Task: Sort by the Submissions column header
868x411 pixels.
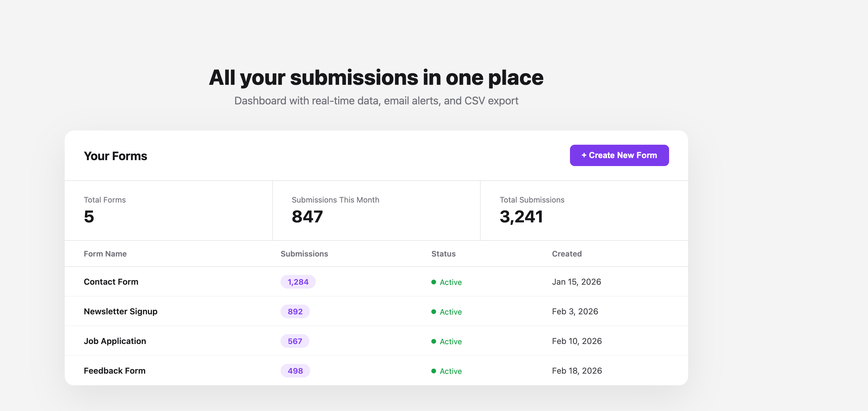Action: pos(304,254)
